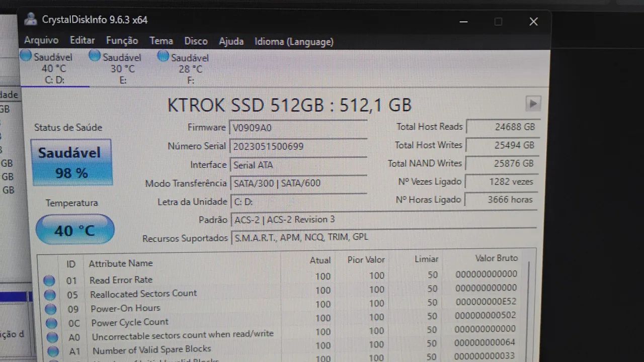Click the Limiar column header
This screenshot has width=644, height=362.
[427, 259]
